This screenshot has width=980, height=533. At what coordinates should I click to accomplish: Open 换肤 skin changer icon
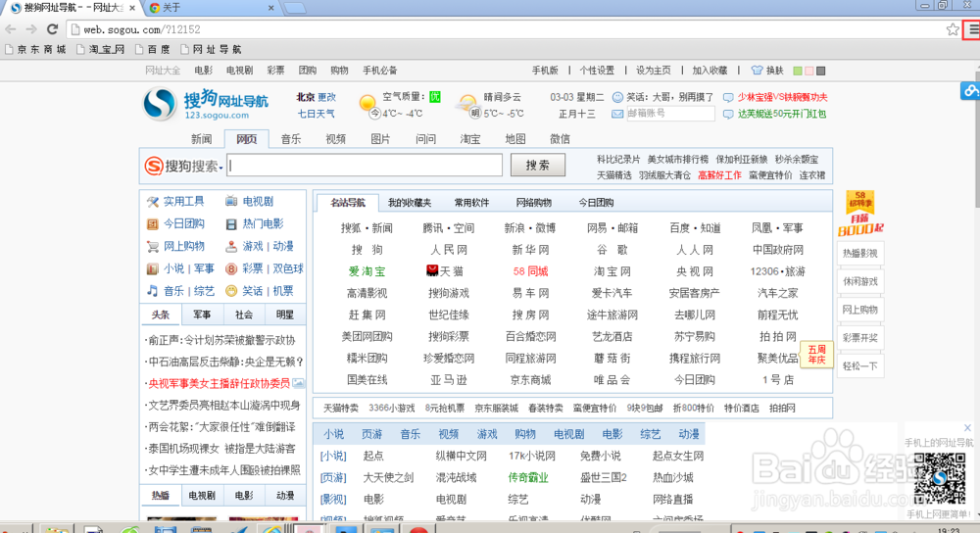tap(757, 71)
